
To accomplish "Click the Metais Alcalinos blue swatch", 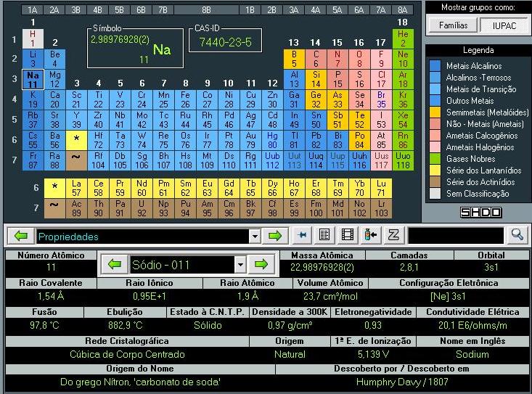I will point(435,66).
